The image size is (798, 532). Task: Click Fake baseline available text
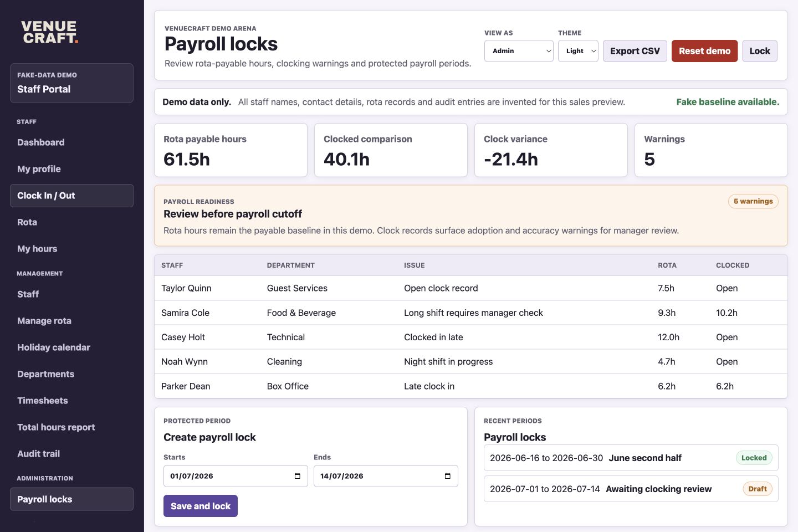click(x=728, y=102)
